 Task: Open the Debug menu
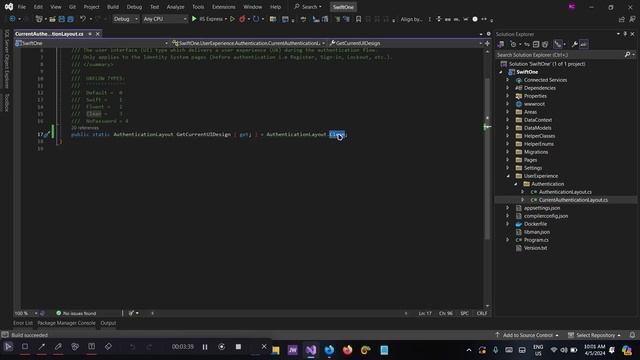pos(134,7)
